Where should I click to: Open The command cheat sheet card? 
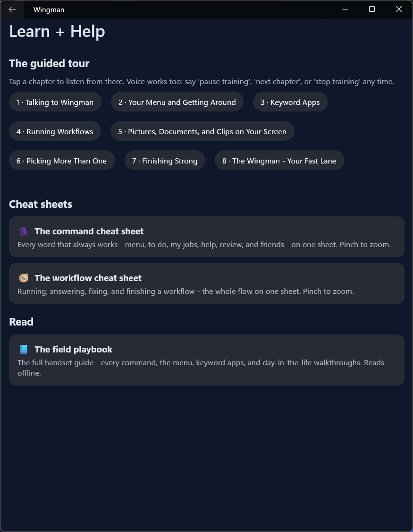pyautogui.click(x=207, y=237)
